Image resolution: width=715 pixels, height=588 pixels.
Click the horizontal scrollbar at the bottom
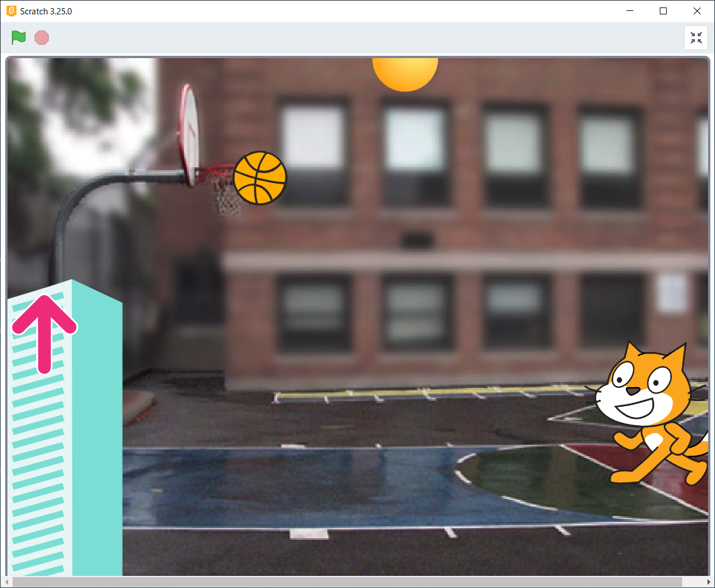coord(347,582)
